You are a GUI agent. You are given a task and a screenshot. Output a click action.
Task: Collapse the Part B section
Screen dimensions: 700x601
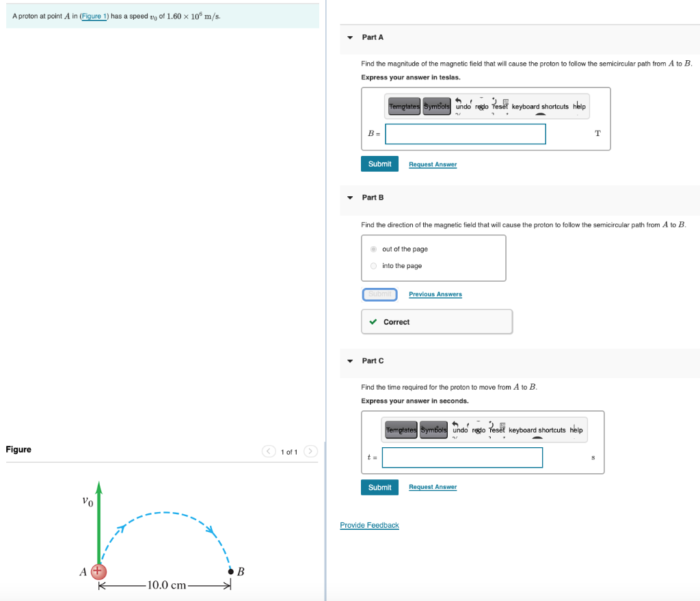349,198
